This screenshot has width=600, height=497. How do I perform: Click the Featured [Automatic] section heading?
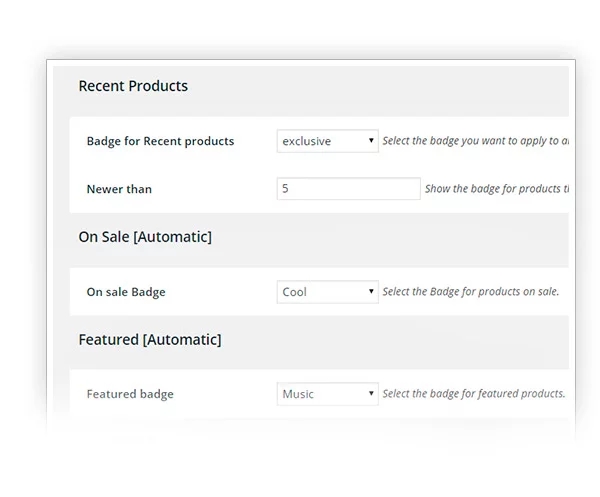[150, 340]
